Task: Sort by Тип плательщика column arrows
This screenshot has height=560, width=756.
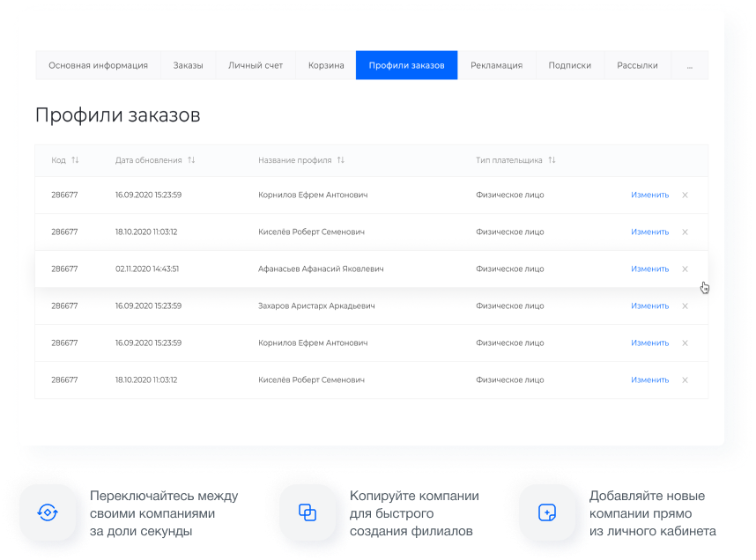Action: tap(552, 160)
